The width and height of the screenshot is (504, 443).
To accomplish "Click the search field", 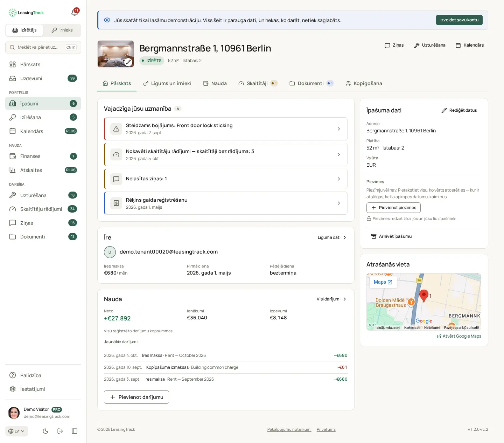I will click(x=43, y=47).
